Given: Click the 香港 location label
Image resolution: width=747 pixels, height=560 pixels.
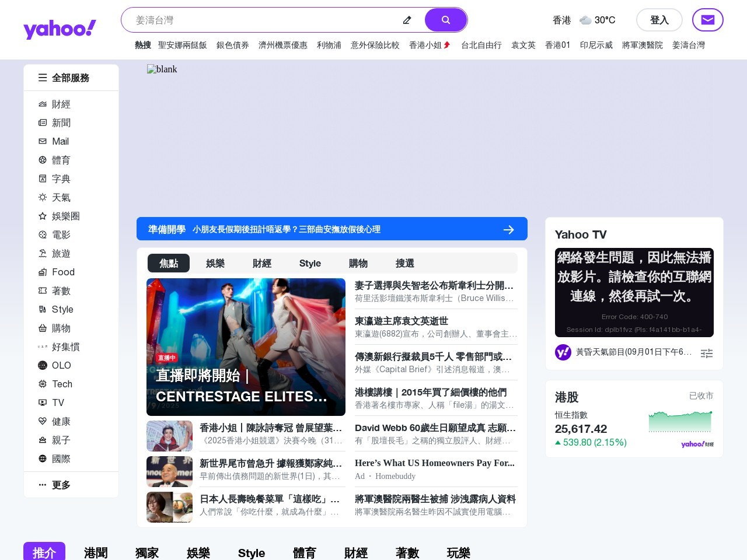Looking at the screenshot, I should [562, 20].
